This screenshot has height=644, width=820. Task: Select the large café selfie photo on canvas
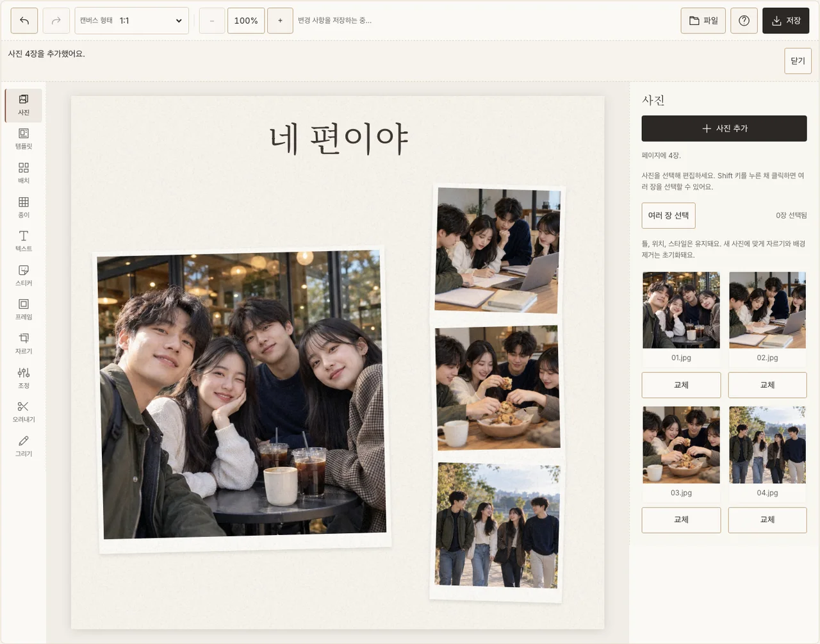[x=242, y=399]
